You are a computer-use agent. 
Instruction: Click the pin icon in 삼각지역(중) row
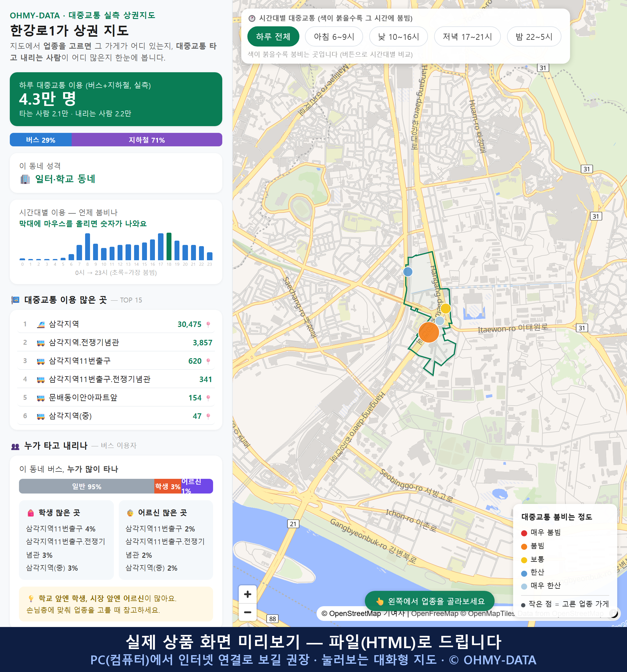pos(208,416)
